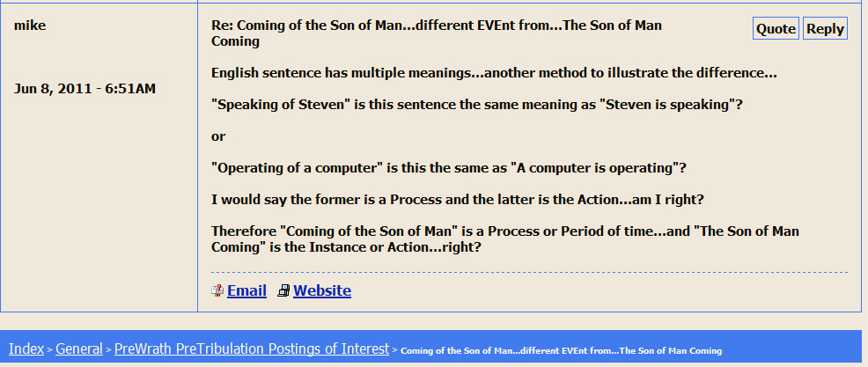Click the Email envelope icon
The height and width of the screenshot is (367, 868).
click(x=217, y=290)
